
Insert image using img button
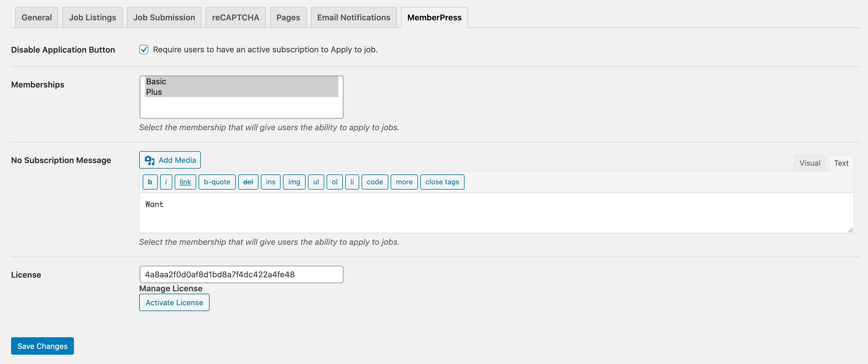[294, 182]
